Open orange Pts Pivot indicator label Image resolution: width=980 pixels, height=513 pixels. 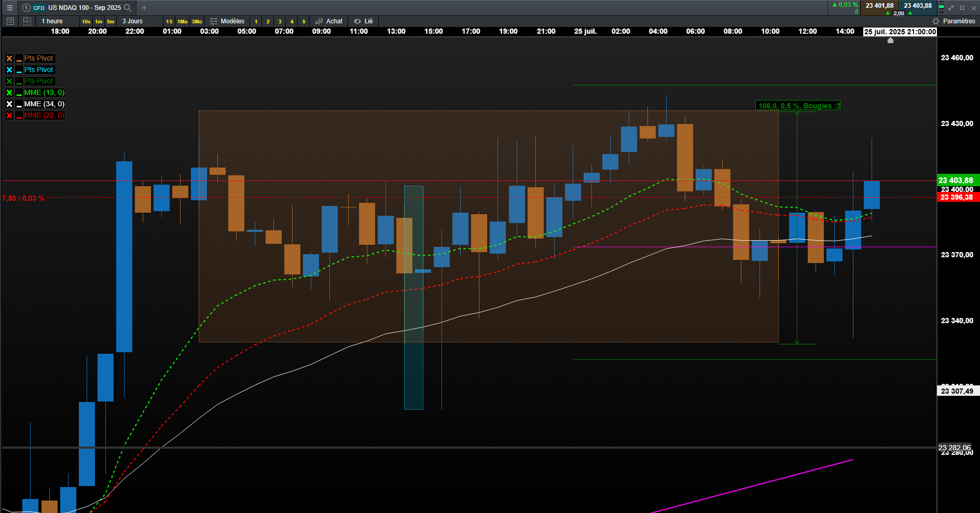tap(39, 59)
